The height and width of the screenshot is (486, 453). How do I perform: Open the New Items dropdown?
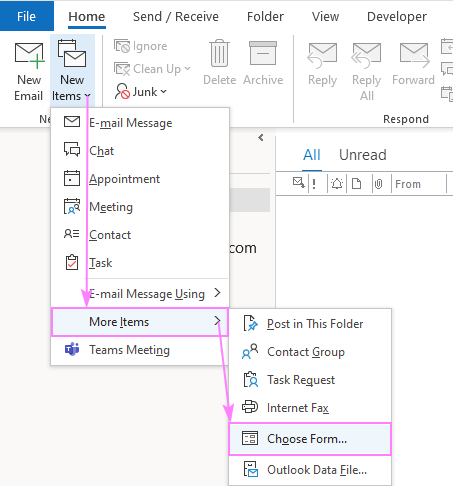tap(72, 71)
